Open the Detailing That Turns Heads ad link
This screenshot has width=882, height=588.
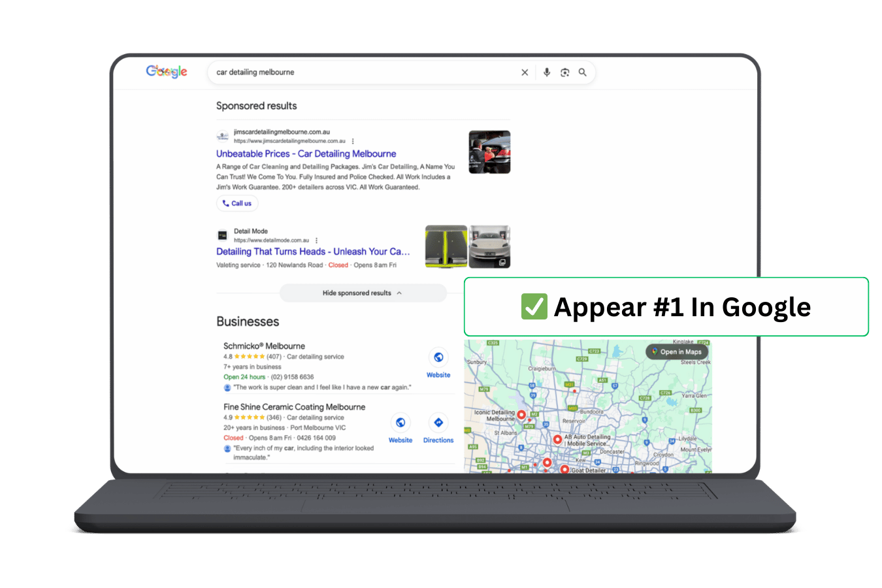pos(313,252)
